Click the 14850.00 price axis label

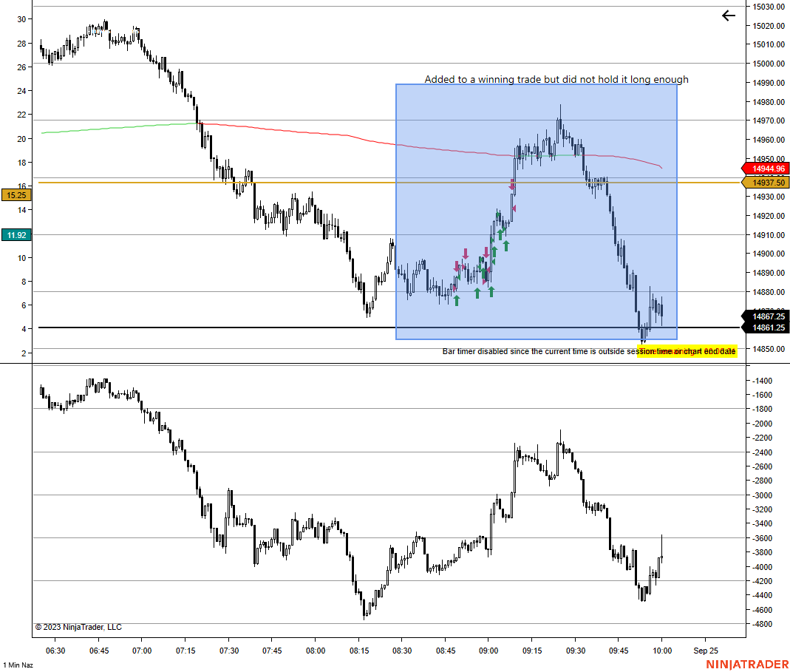(769, 349)
